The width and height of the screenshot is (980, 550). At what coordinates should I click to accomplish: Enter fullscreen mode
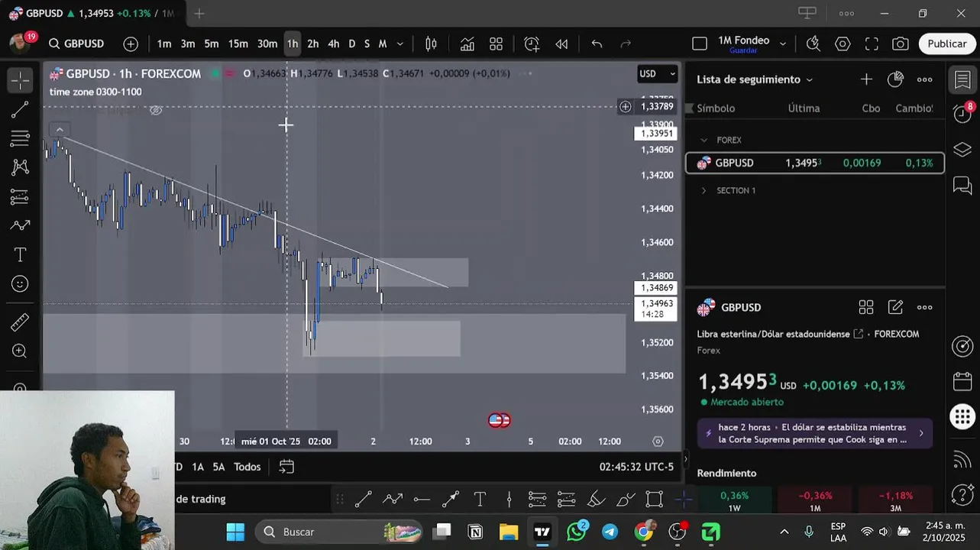click(872, 44)
